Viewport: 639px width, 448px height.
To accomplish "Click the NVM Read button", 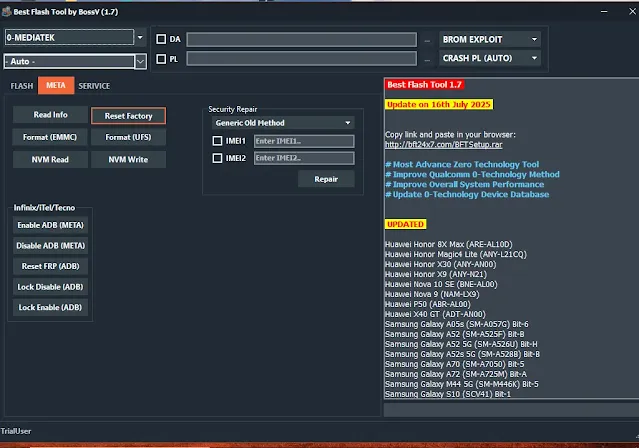I will pyautogui.click(x=50, y=160).
